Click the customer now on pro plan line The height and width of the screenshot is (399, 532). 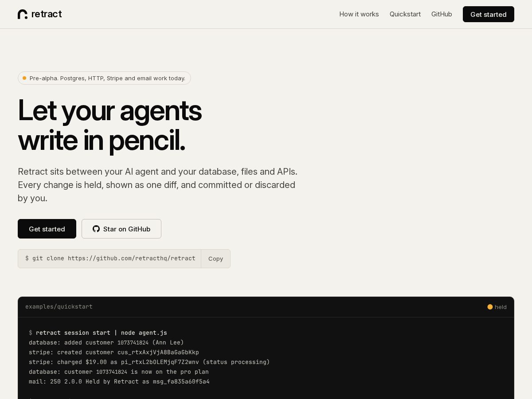(x=119, y=372)
